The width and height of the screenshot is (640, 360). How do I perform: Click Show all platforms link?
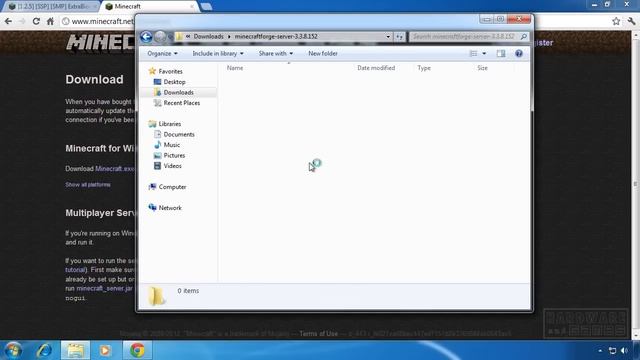tap(88, 185)
